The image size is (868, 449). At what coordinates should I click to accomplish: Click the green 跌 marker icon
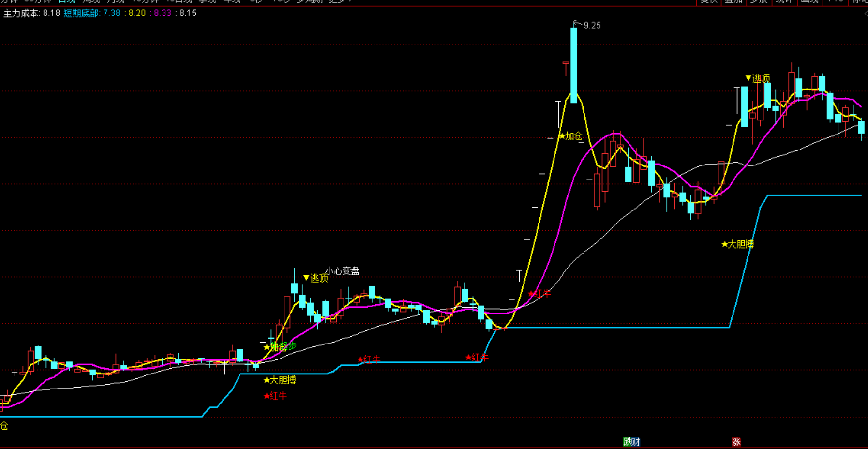627,442
